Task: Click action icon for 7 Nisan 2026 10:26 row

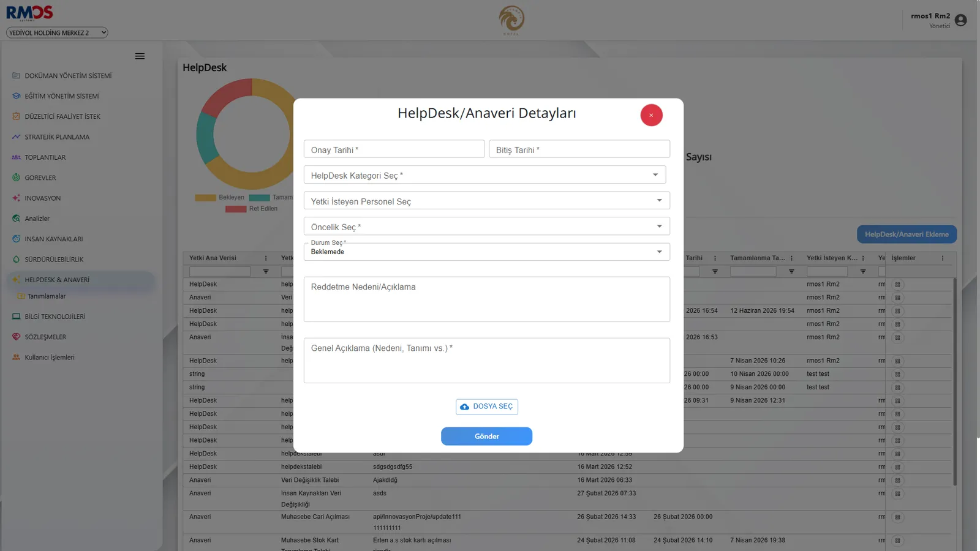Action: point(897,361)
